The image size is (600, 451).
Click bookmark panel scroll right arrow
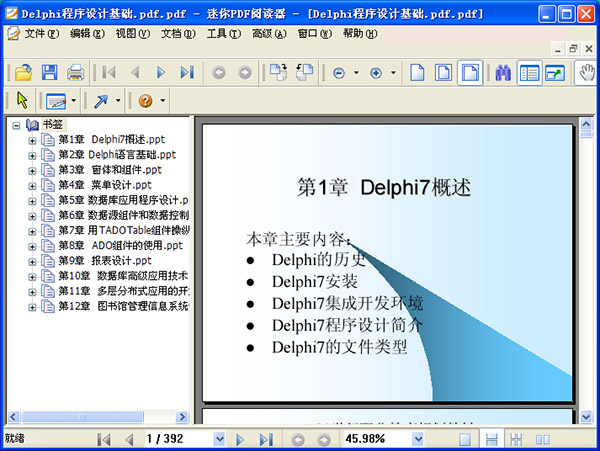pyautogui.click(x=182, y=417)
